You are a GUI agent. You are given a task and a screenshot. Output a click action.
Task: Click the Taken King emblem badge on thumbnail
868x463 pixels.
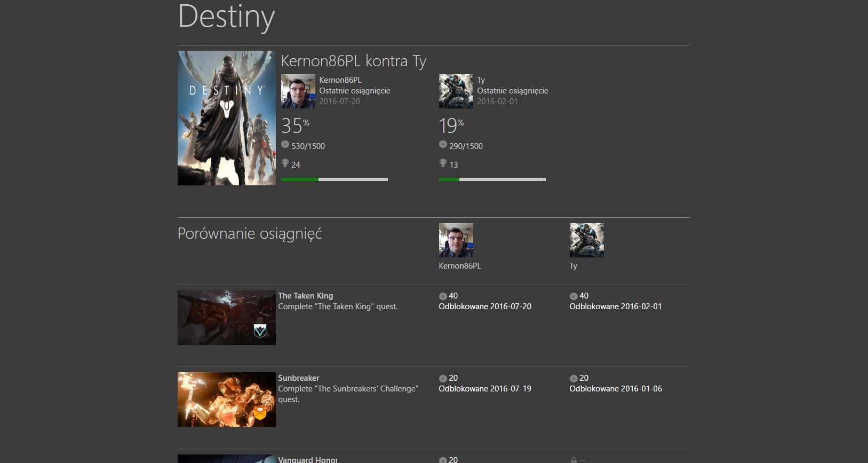pyautogui.click(x=260, y=331)
